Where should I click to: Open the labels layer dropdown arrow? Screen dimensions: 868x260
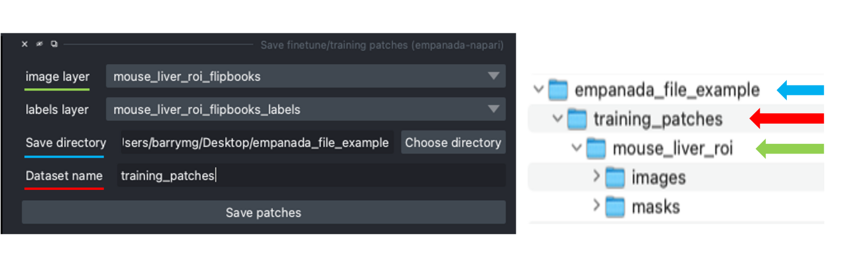[x=493, y=109]
